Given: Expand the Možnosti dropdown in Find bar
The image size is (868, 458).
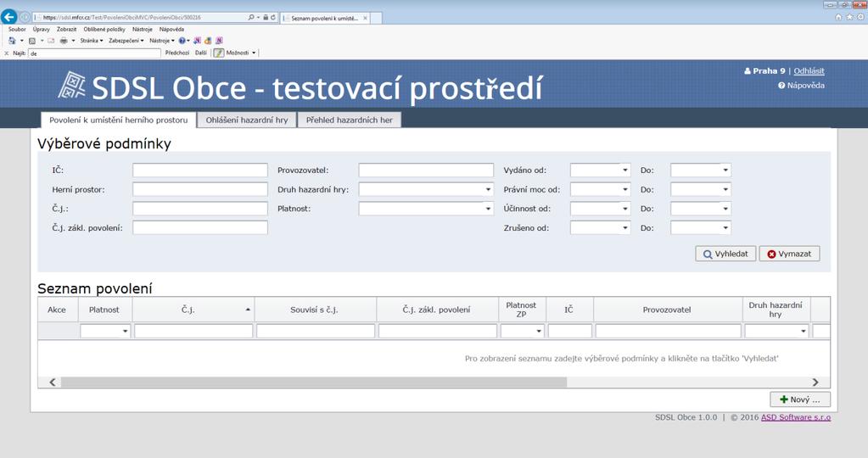Looking at the screenshot, I should (x=241, y=53).
